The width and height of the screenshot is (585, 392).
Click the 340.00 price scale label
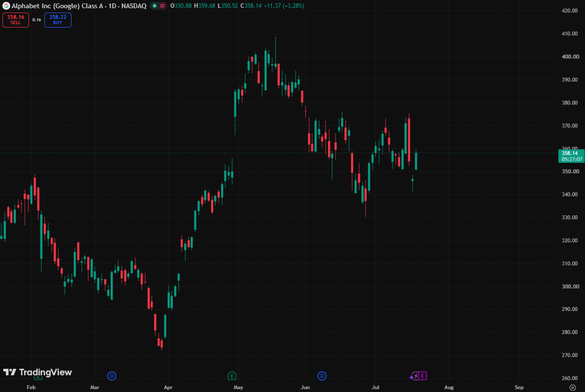pos(570,195)
